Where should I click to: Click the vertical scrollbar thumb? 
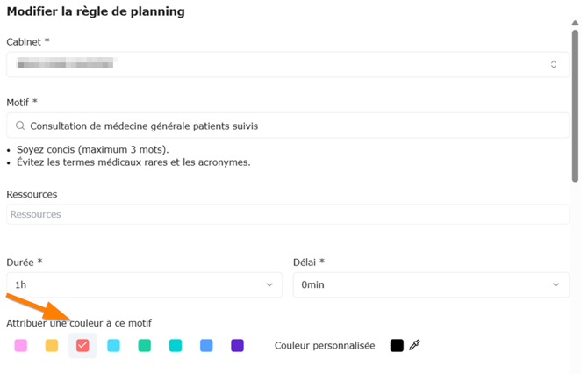575,106
